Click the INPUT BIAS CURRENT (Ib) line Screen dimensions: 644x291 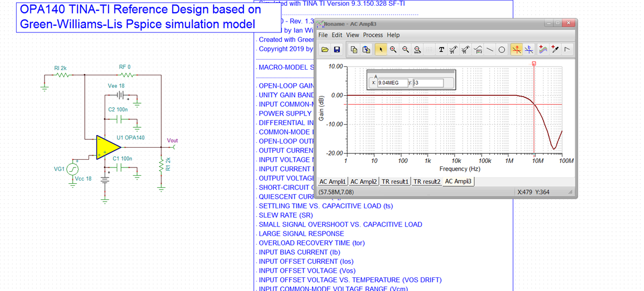pos(299,252)
